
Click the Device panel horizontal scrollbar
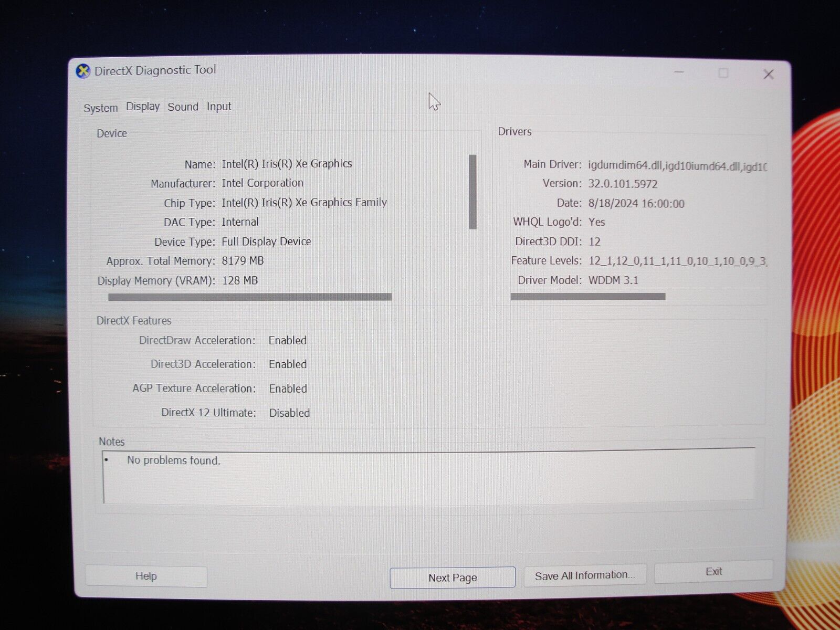pyautogui.click(x=250, y=297)
